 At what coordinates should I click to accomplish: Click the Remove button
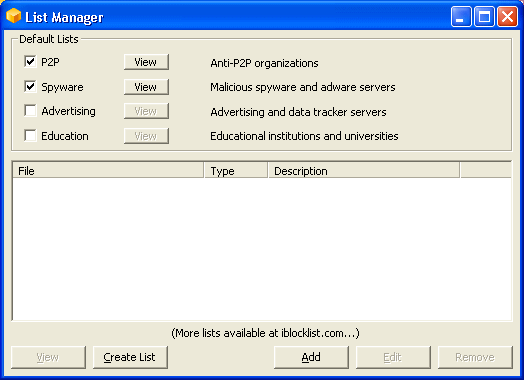pyautogui.click(x=475, y=357)
